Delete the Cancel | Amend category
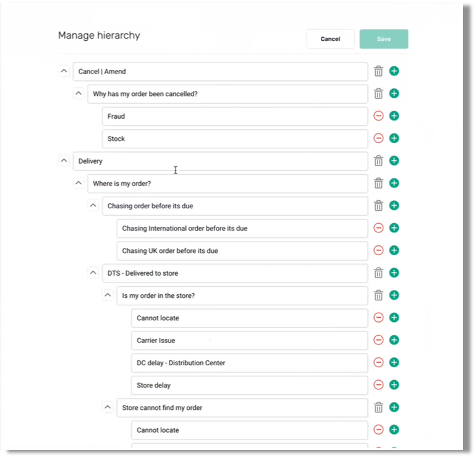The image size is (476, 458). tap(378, 71)
